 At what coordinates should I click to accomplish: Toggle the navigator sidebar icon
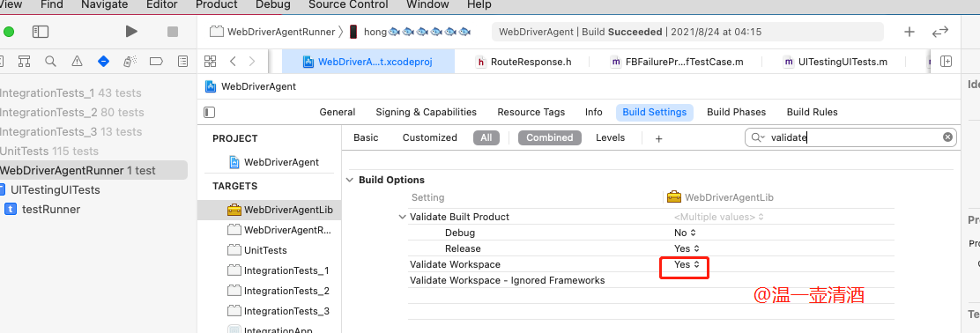[41, 31]
